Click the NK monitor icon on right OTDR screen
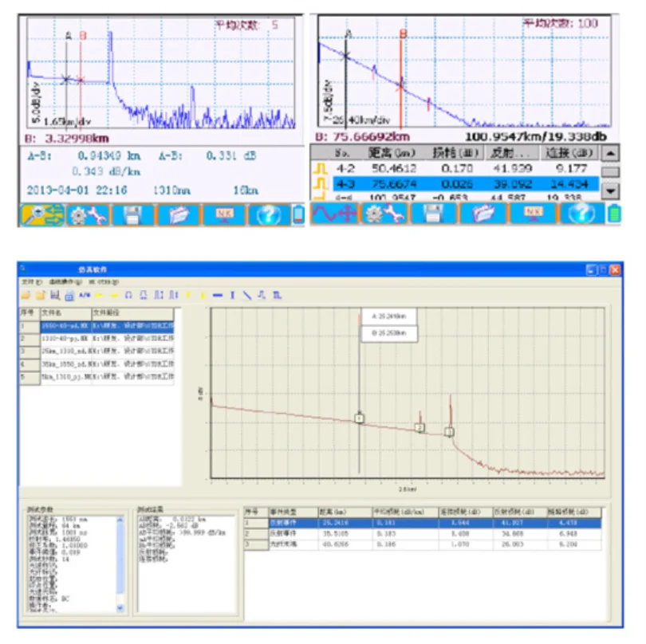 [x=533, y=214]
